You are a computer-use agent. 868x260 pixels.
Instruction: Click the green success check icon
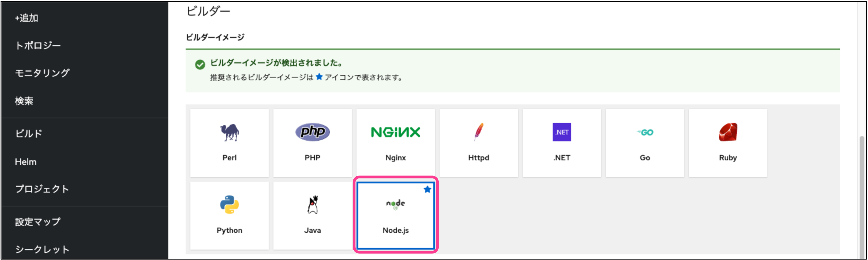200,65
